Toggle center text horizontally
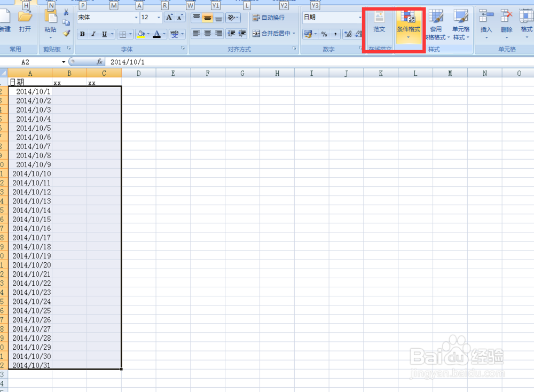The height and width of the screenshot is (392, 534). (x=207, y=33)
